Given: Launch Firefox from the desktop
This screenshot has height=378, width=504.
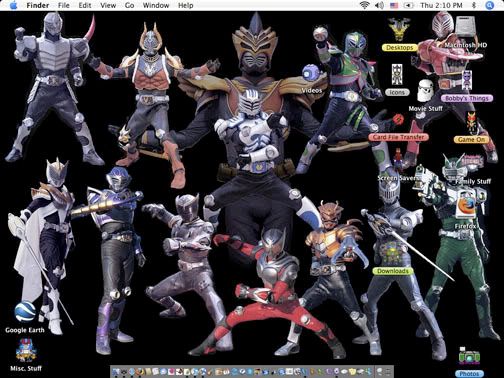Looking at the screenshot, I should point(466,205).
